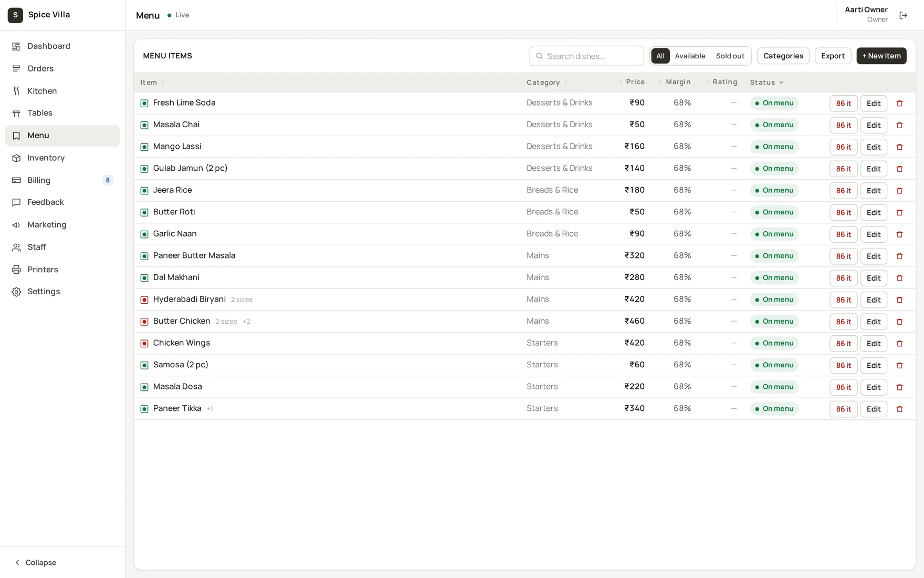Click the Inventory box icon in sidebar
The height and width of the screenshot is (578, 924).
click(16, 158)
